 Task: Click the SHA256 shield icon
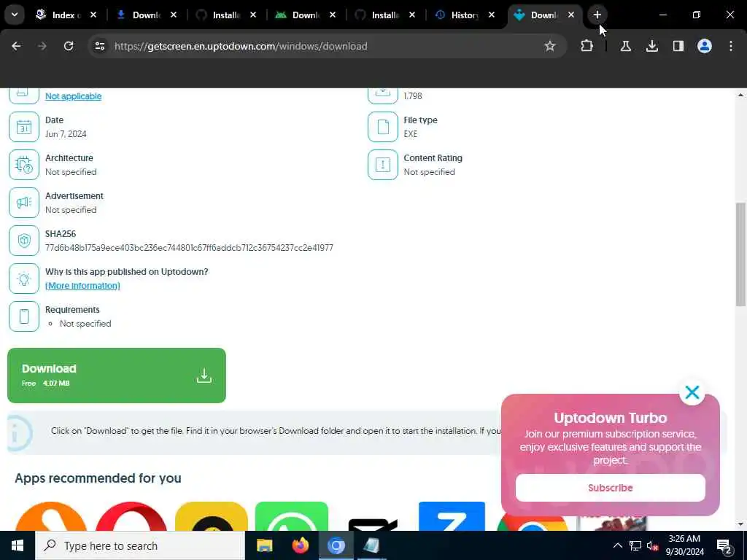24,241
